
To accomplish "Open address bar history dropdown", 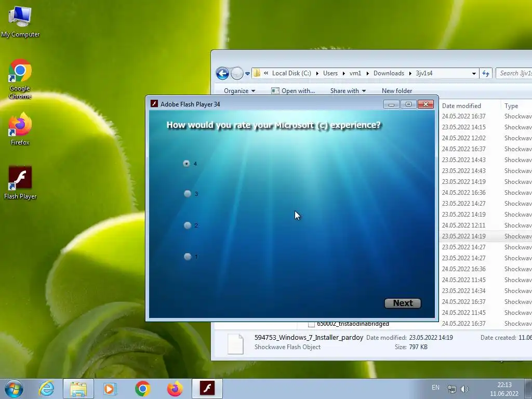I will [474, 73].
